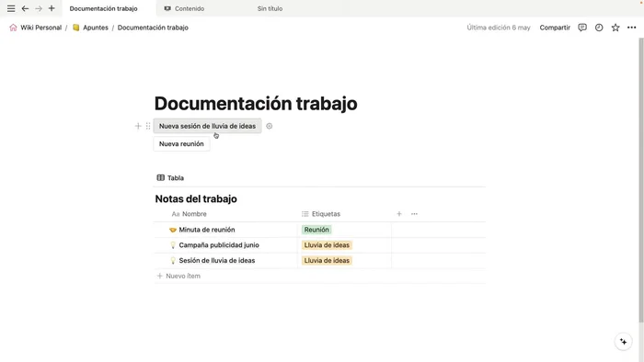Image resolution: width=644 pixels, height=362 pixels.
Task: Open Apuntes breadcrumb
Action: click(96, 28)
